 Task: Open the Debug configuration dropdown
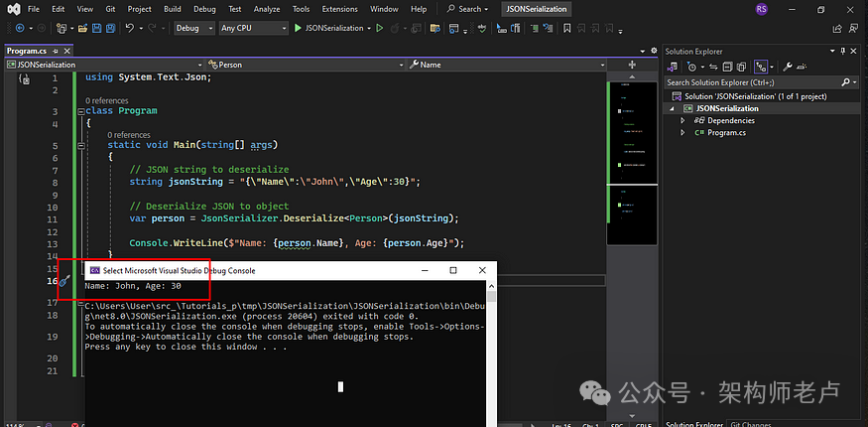pyautogui.click(x=194, y=28)
